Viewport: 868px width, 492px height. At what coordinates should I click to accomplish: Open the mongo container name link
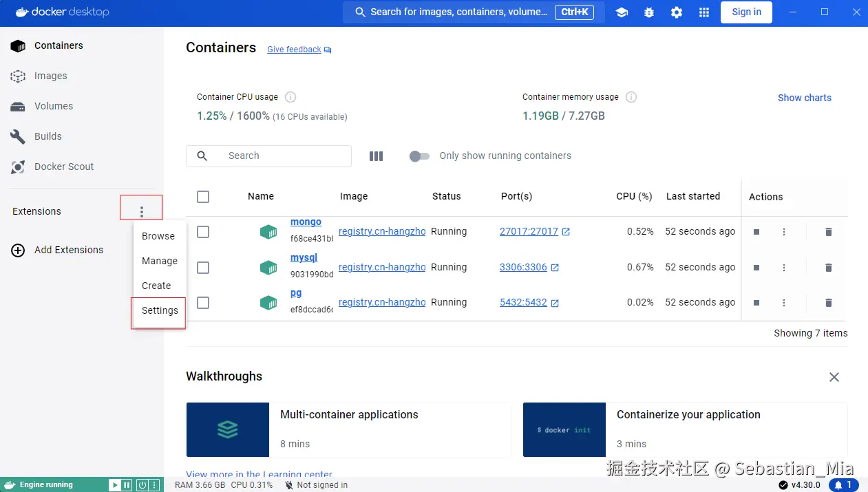[306, 222]
